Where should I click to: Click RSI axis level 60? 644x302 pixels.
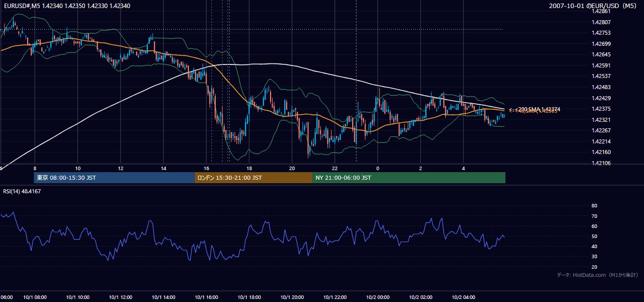pos(594,226)
